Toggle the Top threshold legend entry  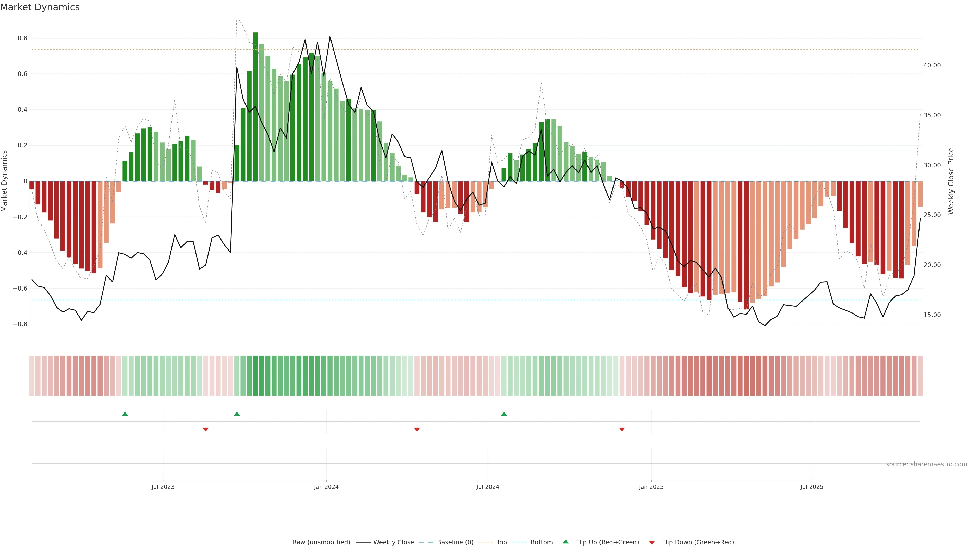501,542
